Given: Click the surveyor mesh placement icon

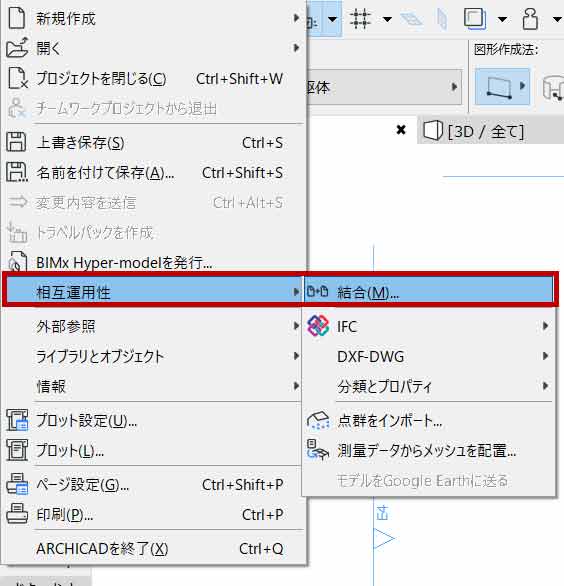Looking at the screenshot, I should pyautogui.click(x=318, y=450).
